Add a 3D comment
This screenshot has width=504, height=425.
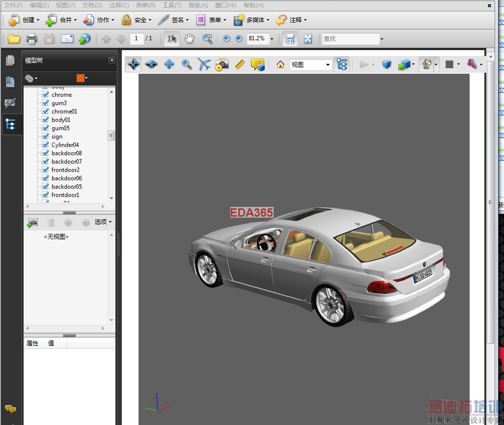[257, 64]
